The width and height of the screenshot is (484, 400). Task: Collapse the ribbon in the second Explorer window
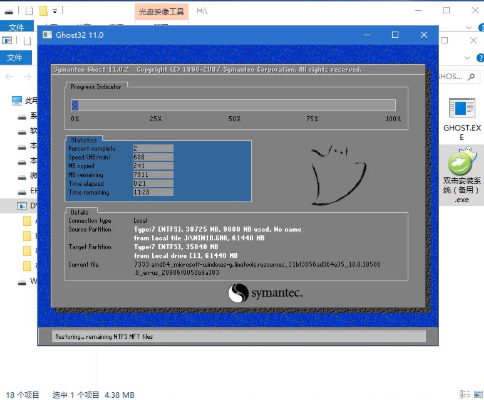point(467,58)
